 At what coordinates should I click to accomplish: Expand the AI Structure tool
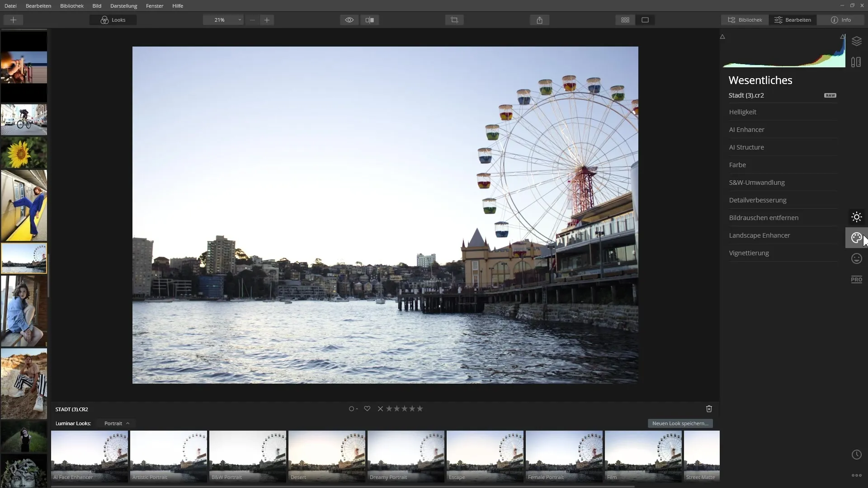coord(783,147)
